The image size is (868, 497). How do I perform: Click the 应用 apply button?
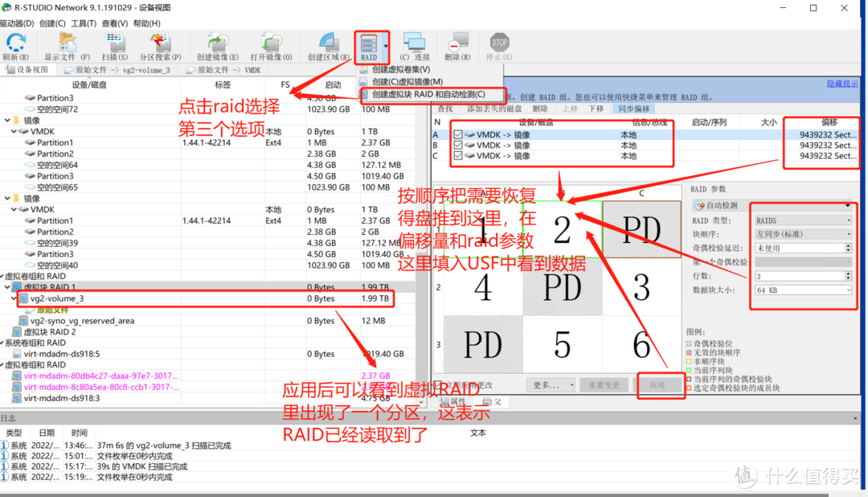click(657, 385)
